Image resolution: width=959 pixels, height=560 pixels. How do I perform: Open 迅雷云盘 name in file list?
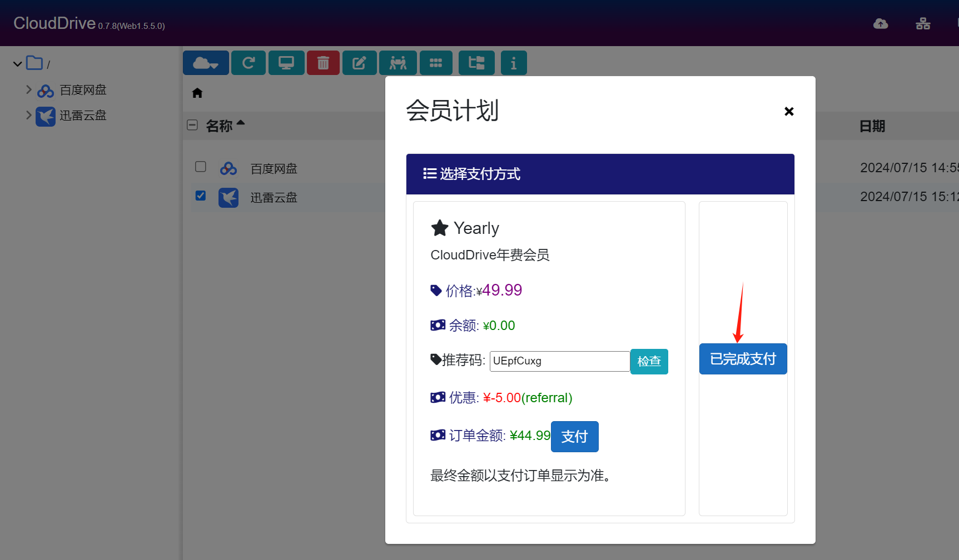tap(274, 198)
